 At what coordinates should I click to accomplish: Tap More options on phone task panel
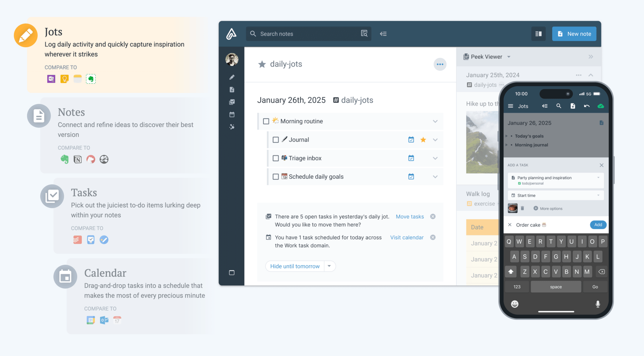point(548,209)
